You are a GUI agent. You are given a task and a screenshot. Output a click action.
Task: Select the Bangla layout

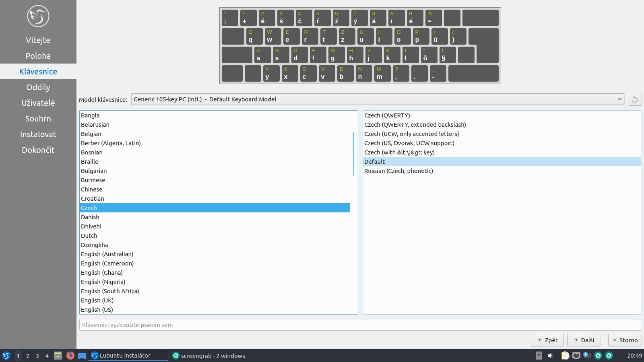pyautogui.click(x=215, y=115)
